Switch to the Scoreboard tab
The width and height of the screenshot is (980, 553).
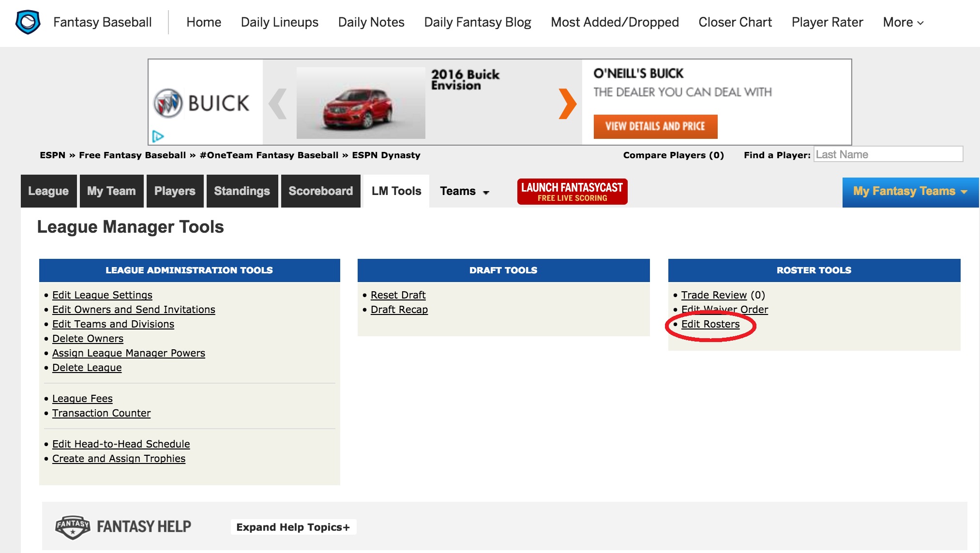point(320,191)
